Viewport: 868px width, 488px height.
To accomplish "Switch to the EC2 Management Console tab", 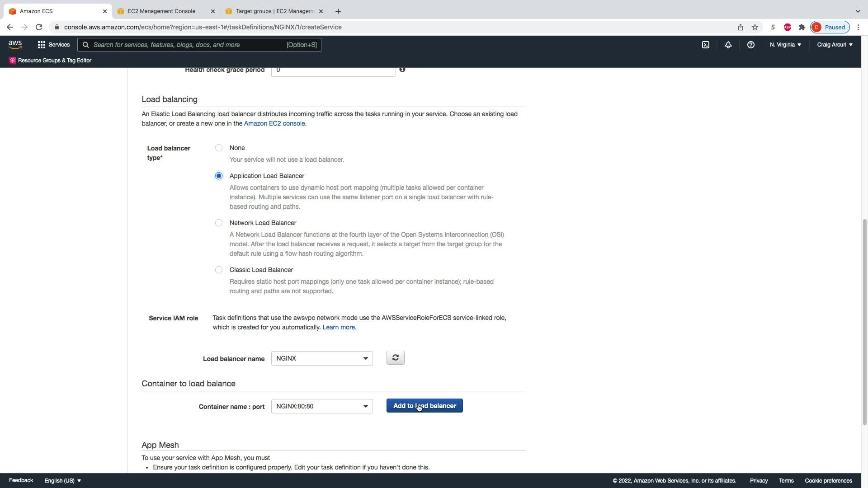I will tap(161, 11).
